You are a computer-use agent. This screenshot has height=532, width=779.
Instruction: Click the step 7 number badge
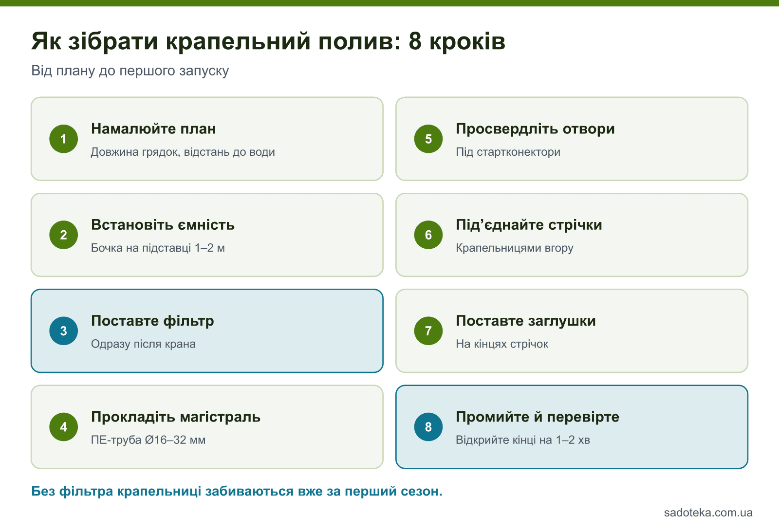coord(428,331)
